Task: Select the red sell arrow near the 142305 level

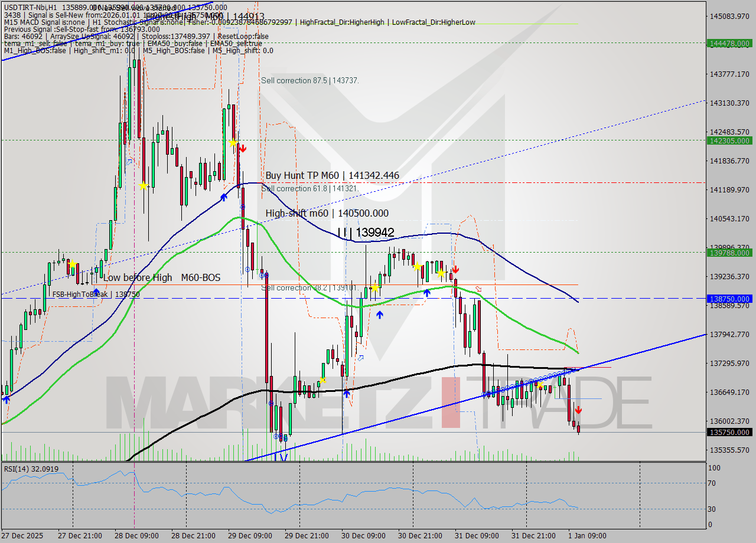Action: (242, 148)
